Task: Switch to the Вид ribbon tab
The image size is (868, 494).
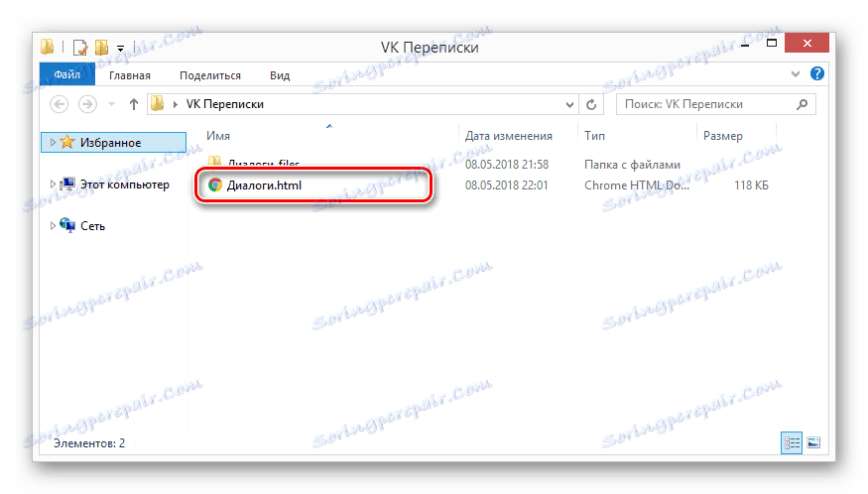Action: point(280,75)
